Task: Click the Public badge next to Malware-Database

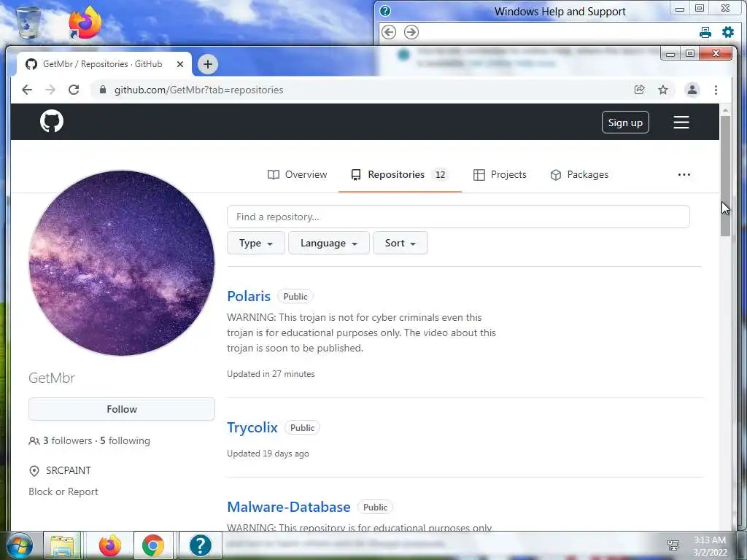Action: pyautogui.click(x=375, y=507)
